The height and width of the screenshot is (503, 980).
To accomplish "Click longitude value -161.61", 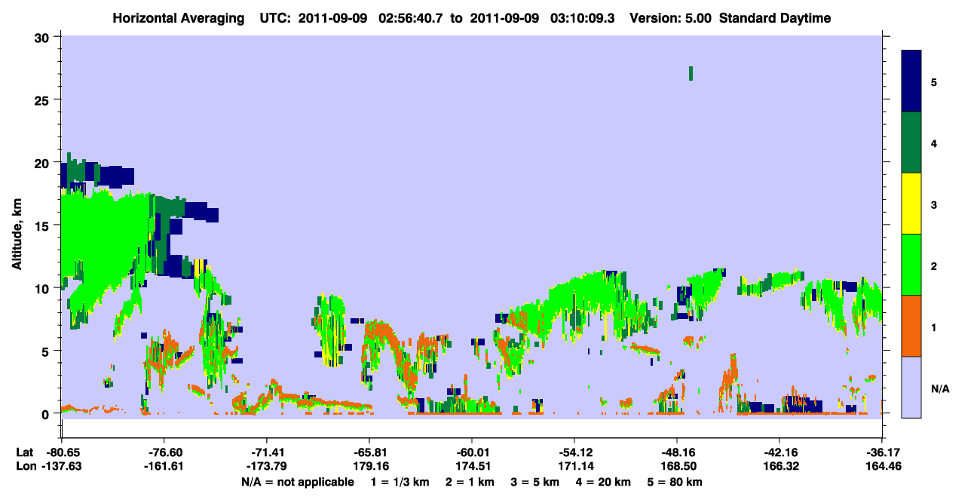I will [x=165, y=466].
